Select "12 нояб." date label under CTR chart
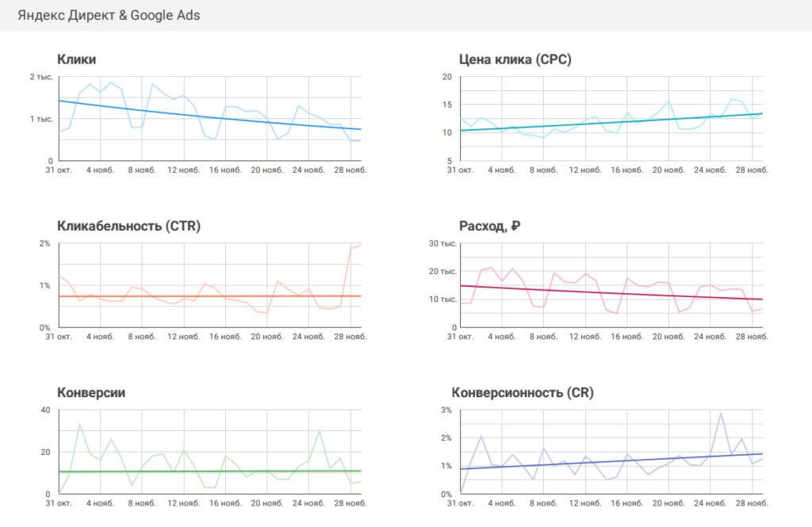This screenshot has width=812, height=527. pyautogui.click(x=184, y=337)
